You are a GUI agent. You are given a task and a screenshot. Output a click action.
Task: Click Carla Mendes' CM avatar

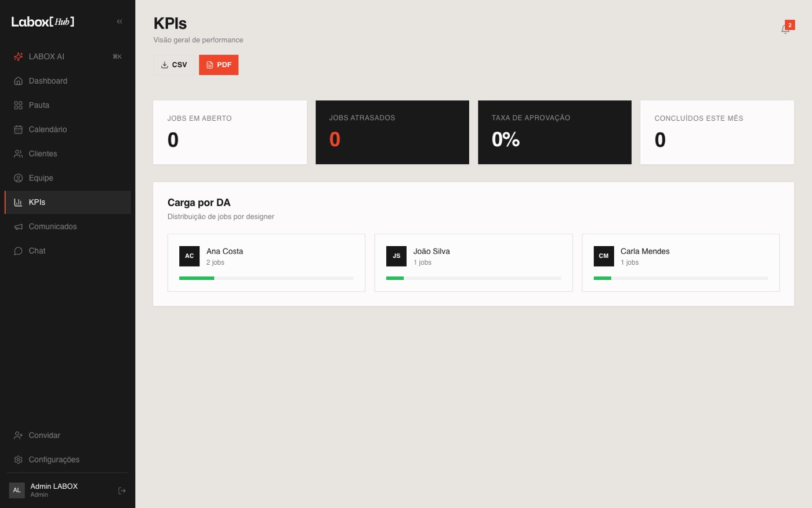pyautogui.click(x=604, y=256)
